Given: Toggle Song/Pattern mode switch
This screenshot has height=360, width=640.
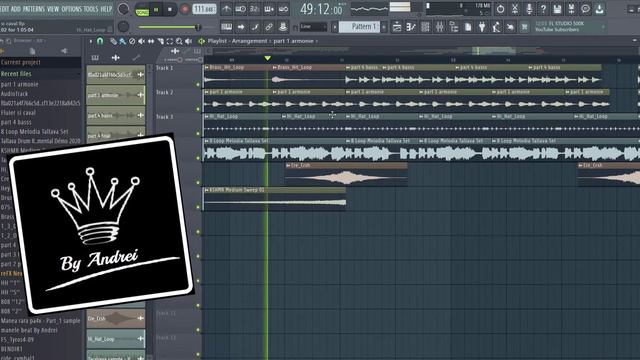Looking at the screenshot, I should [142, 9].
